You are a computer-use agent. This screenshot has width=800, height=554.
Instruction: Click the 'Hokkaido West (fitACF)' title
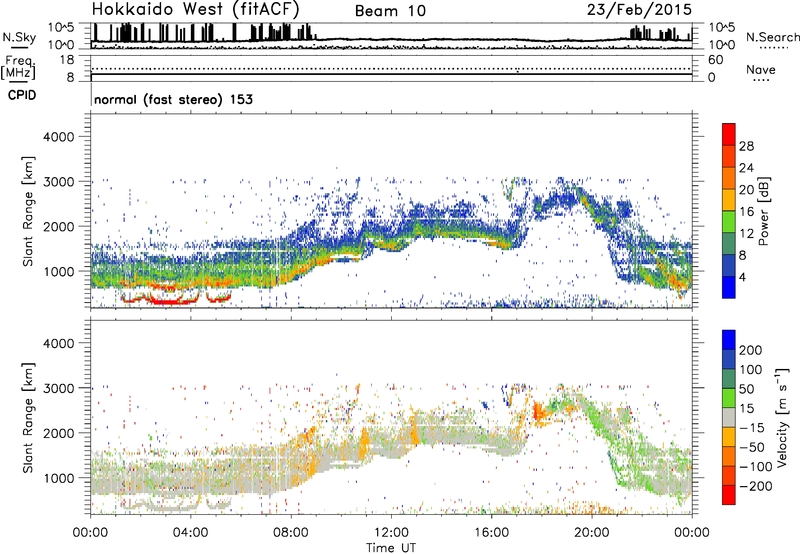pyautogui.click(x=195, y=9)
